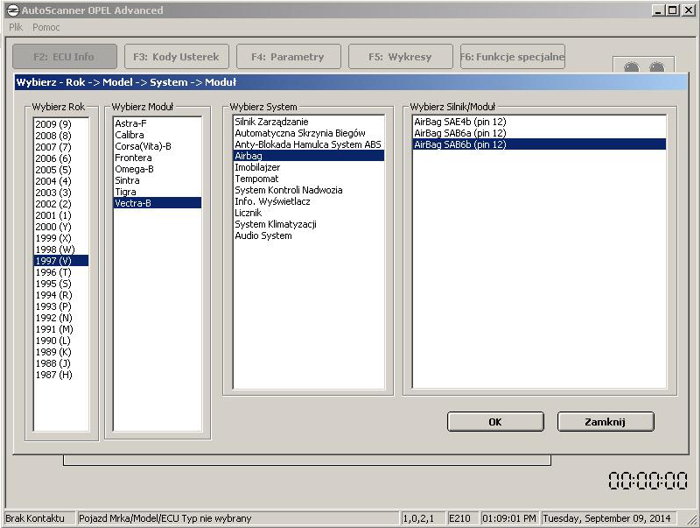
Task: Select year 2009 (9) in list
Action: tap(53, 124)
